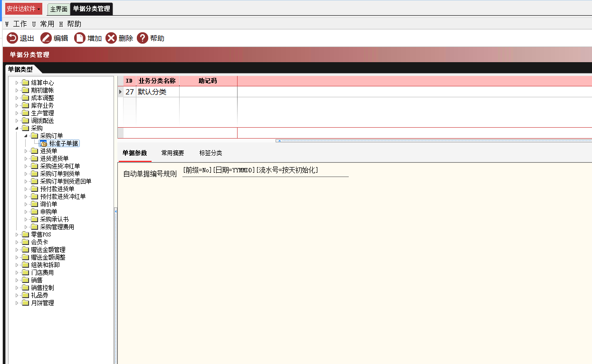Expand the 结算中心 tree node arrow
This screenshot has width=592, height=364.
[17, 83]
